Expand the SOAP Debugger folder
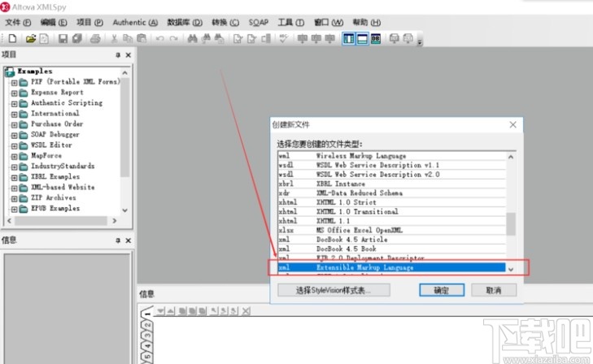This screenshot has height=364, width=593. click(14, 135)
